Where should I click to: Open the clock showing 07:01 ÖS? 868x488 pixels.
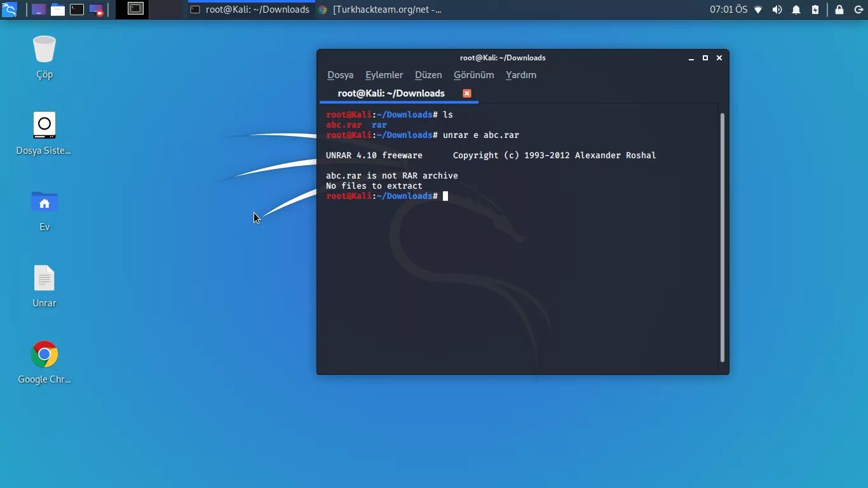pyautogui.click(x=728, y=10)
